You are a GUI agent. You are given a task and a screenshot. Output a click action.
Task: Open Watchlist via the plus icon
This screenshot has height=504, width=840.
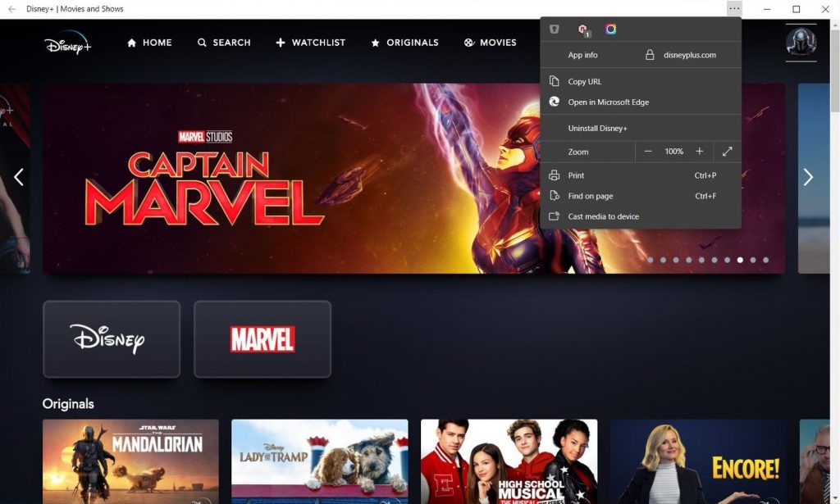280,42
